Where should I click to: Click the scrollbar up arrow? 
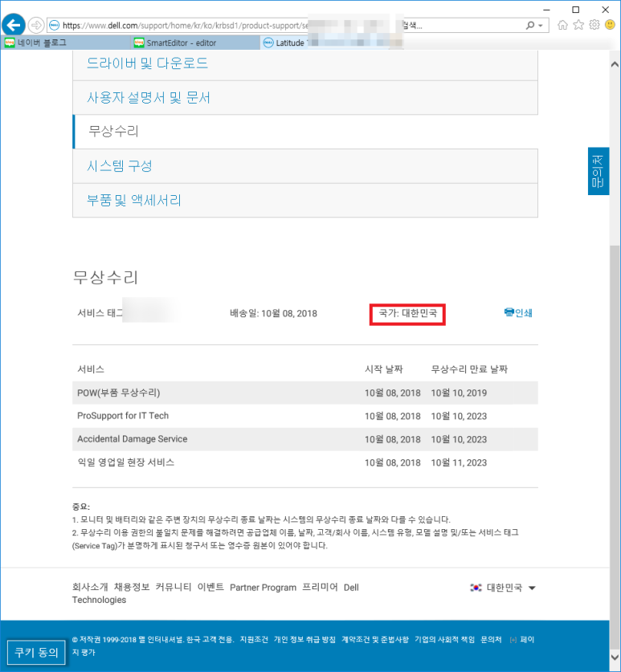tap(615, 64)
